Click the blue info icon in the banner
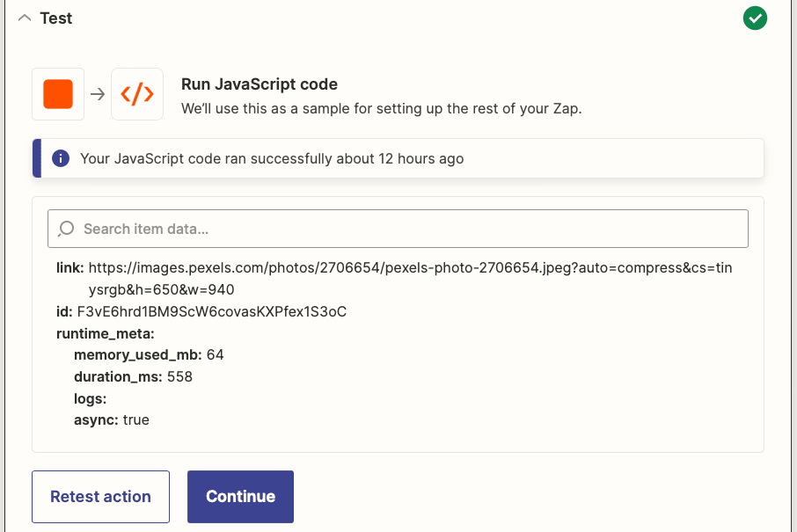The height and width of the screenshot is (532, 797). coord(61,158)
